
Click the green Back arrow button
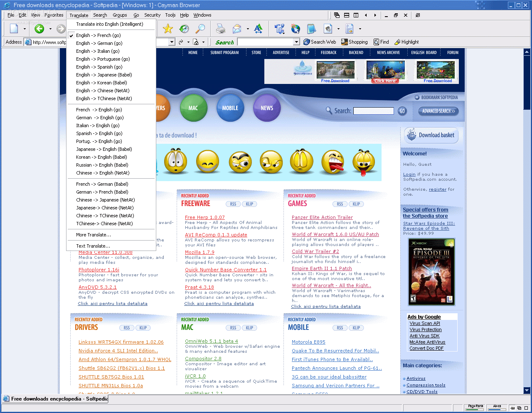click(x=39, y=29)
